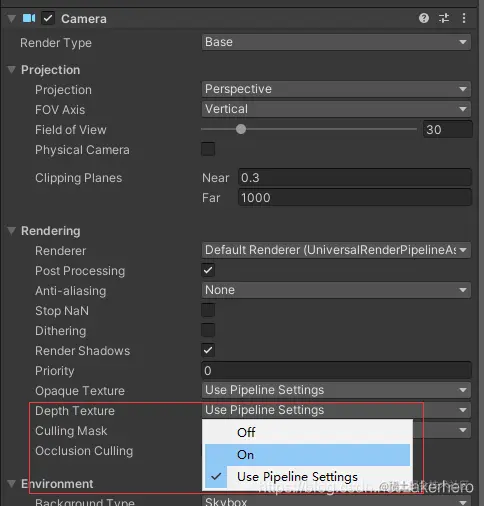The image size is (484, 506).
Task: Open the Camera component help icon
Action: [424, 18]
